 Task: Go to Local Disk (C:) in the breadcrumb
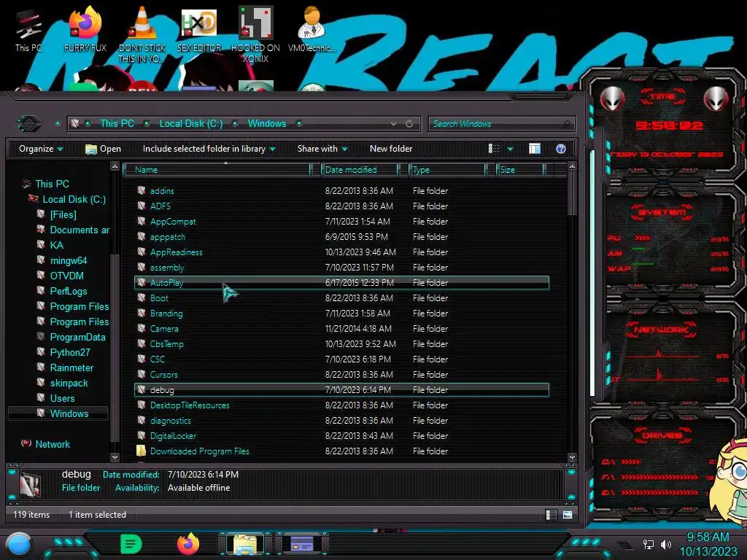click(x=191, y=124)
